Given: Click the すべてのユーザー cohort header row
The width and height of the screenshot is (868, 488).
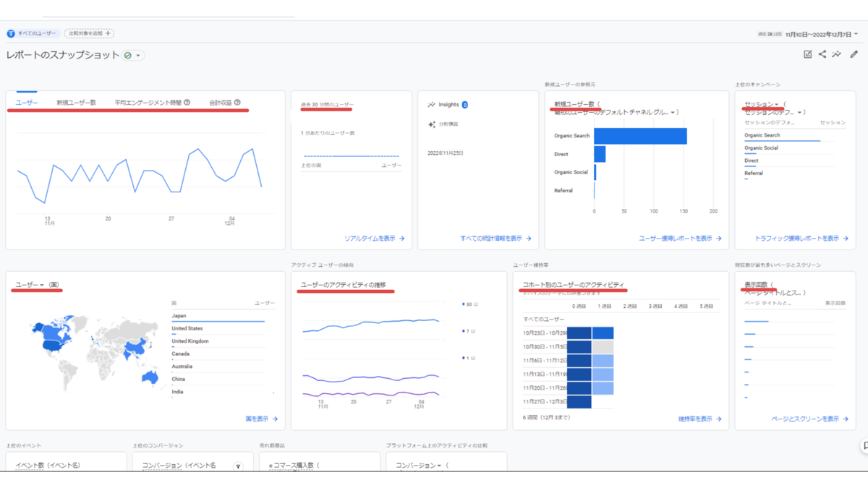Looking at the screenshot, I should point(543,319).
